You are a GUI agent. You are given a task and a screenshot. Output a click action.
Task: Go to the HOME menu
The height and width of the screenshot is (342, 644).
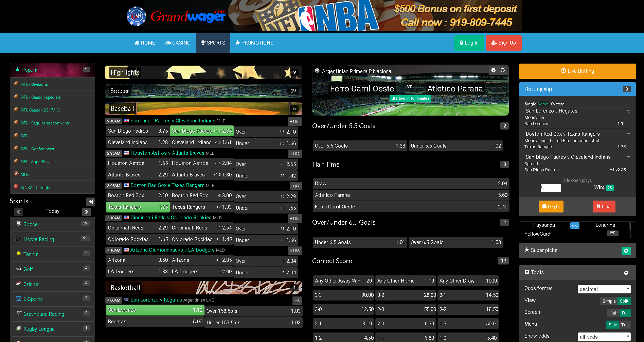coord(145,43)
